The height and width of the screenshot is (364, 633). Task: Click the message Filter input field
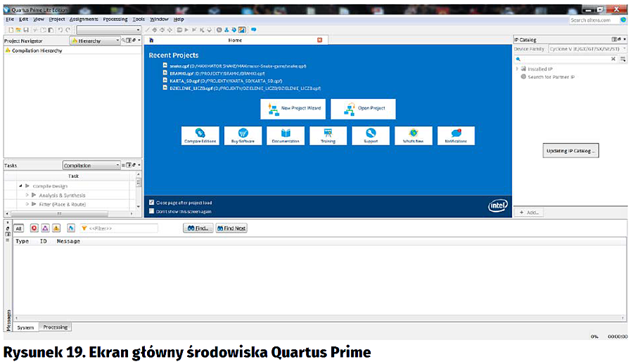coord(120,228)
